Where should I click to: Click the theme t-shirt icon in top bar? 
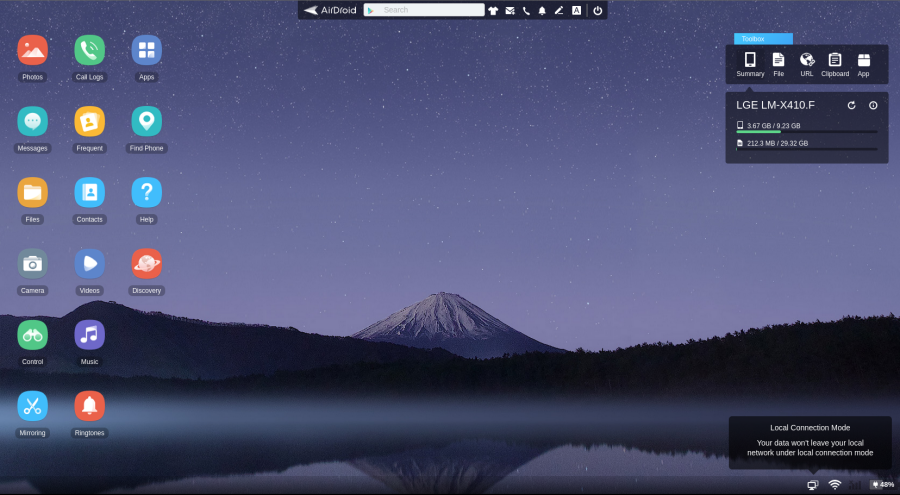pyautogui.click(x=493, y=10)
